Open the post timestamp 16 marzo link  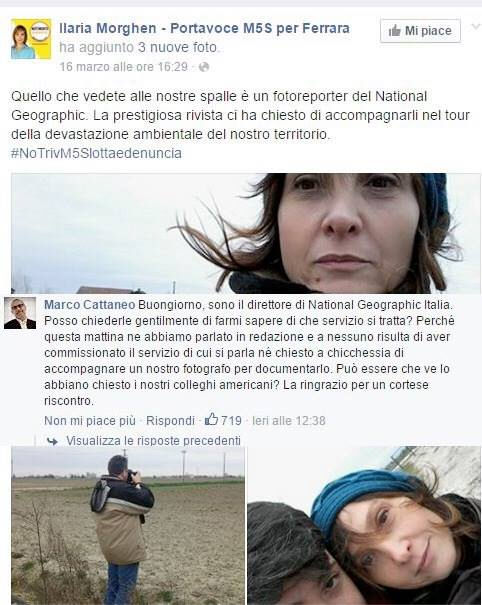[x=123, y=67]
